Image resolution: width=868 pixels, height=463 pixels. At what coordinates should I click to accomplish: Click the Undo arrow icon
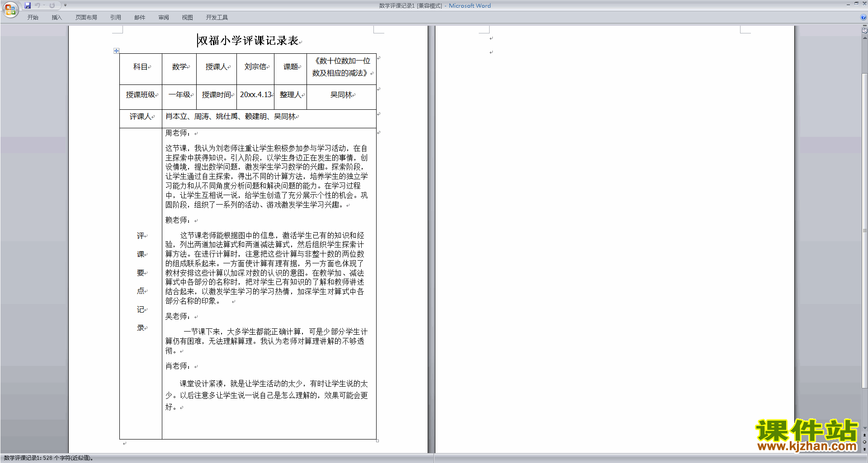pos(38,5)
